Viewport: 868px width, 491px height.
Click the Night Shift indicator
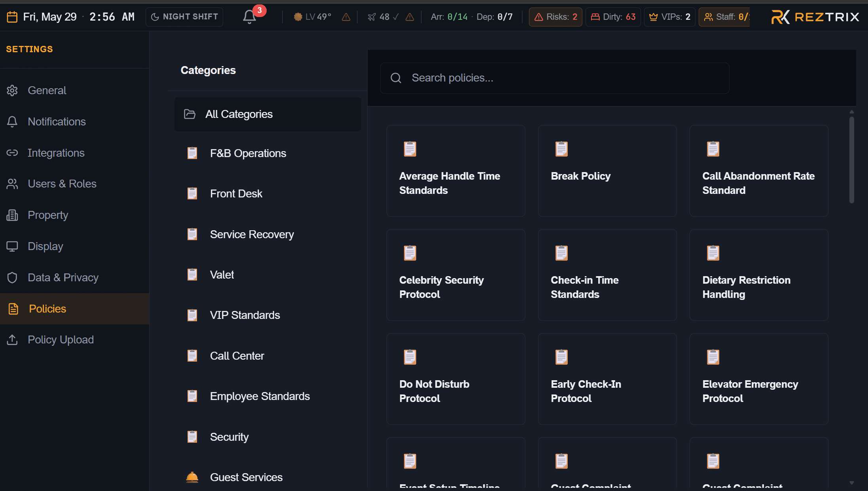pos(184,17)
